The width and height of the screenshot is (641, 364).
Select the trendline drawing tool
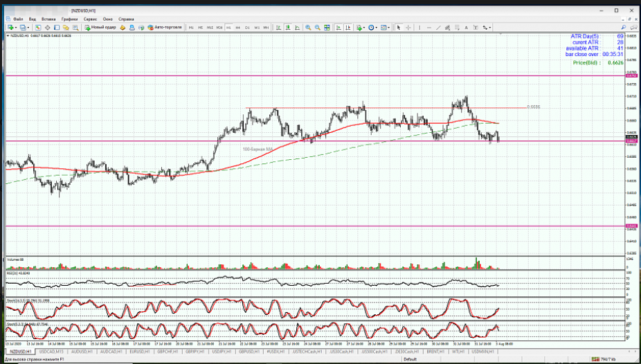point(438,28)
